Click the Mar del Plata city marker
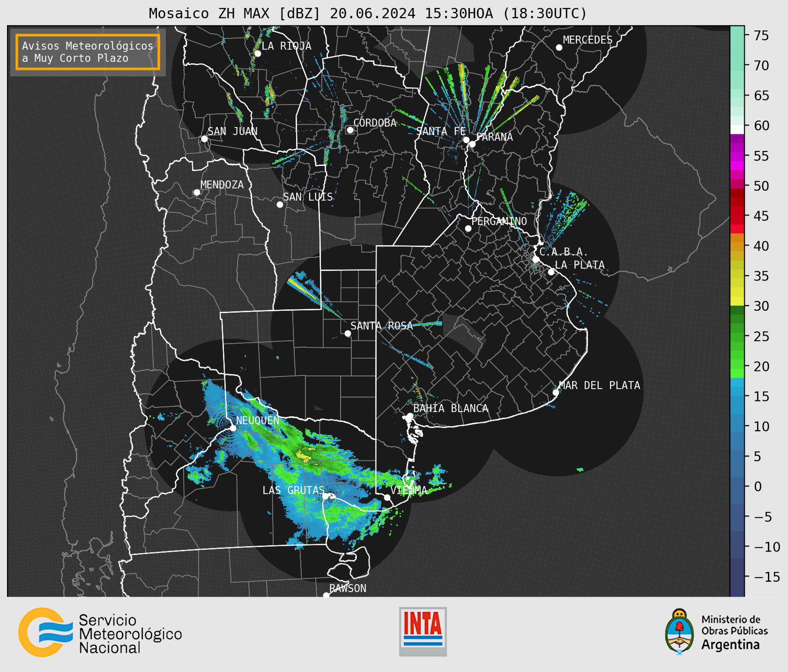The height and width of the screenshot is (672, 788). point(556,393)
